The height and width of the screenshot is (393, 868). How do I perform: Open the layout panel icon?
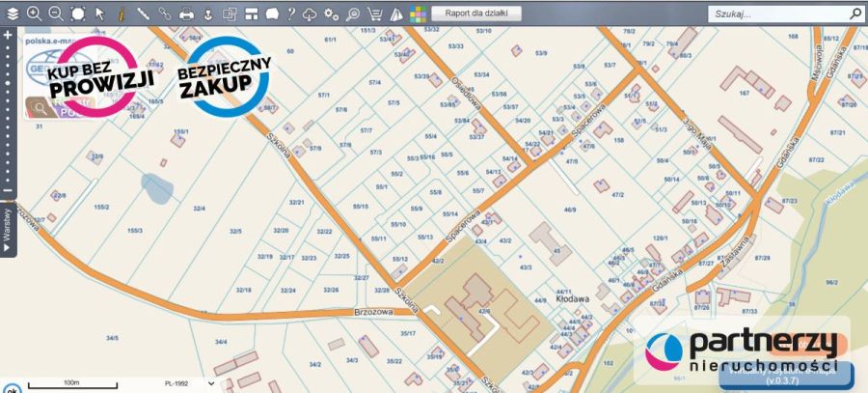point(252,14)
